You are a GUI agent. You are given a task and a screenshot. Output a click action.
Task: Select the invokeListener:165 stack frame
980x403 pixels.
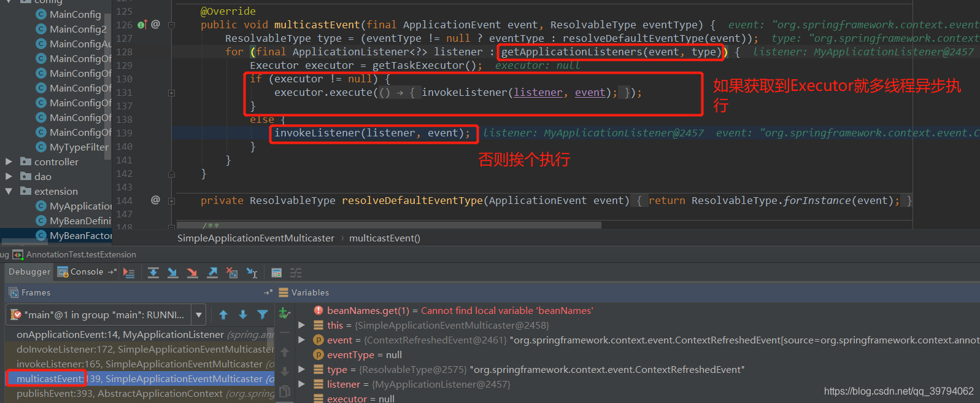click(140, 364)
